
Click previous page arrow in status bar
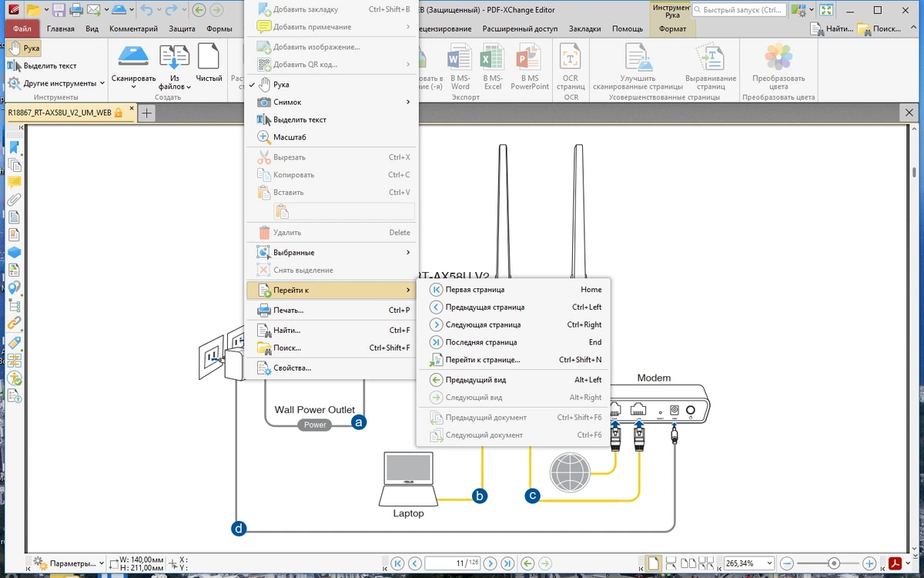coord(414,563)
